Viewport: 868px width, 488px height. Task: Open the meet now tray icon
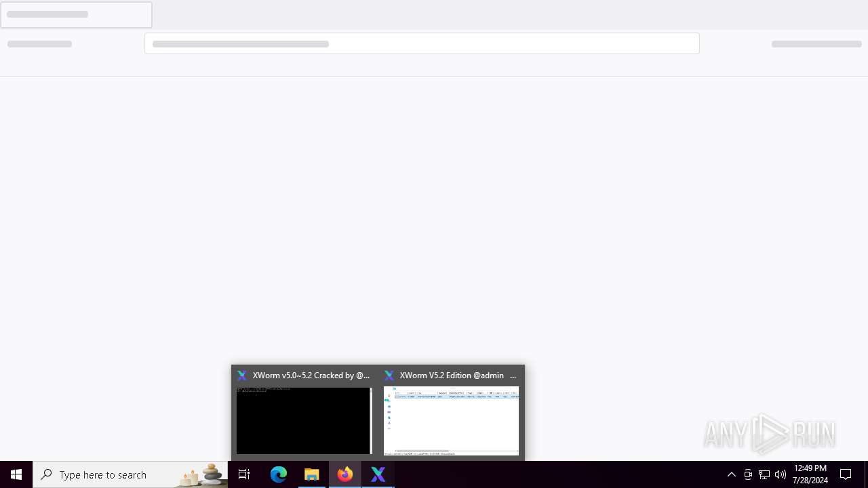[x=748, y=474]
